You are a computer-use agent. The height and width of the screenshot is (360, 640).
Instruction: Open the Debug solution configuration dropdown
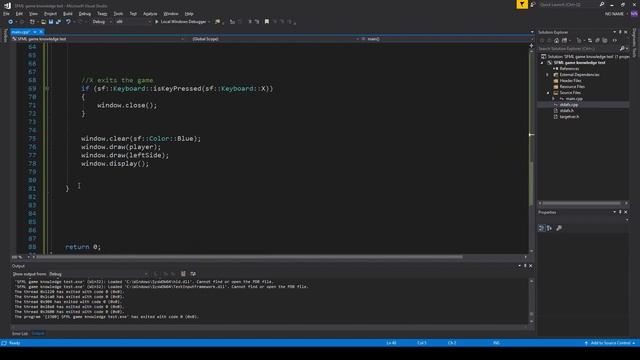102,22
